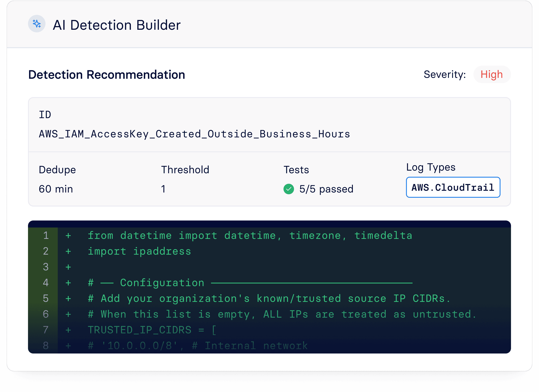Click the Threshold value 1
539x392 pixels.
coord(163,189)
